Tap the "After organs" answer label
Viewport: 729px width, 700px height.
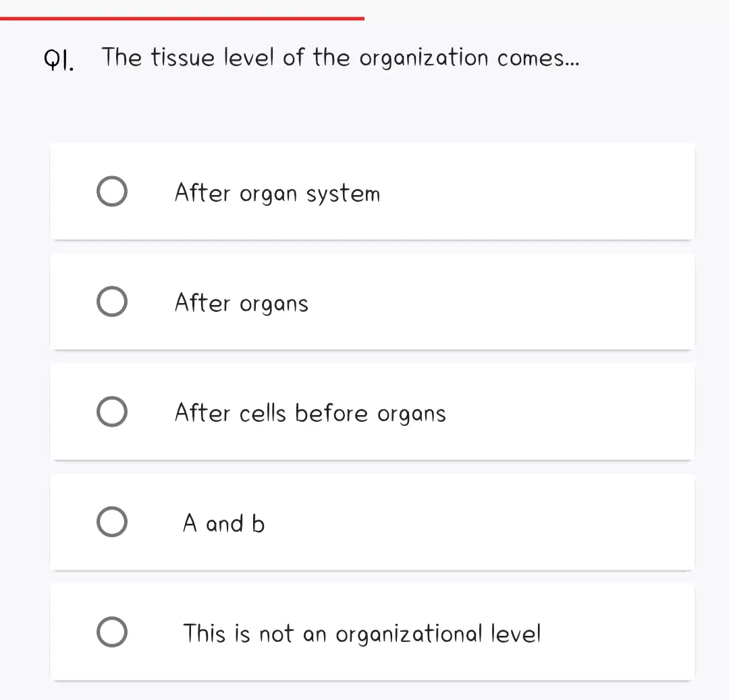241,303
